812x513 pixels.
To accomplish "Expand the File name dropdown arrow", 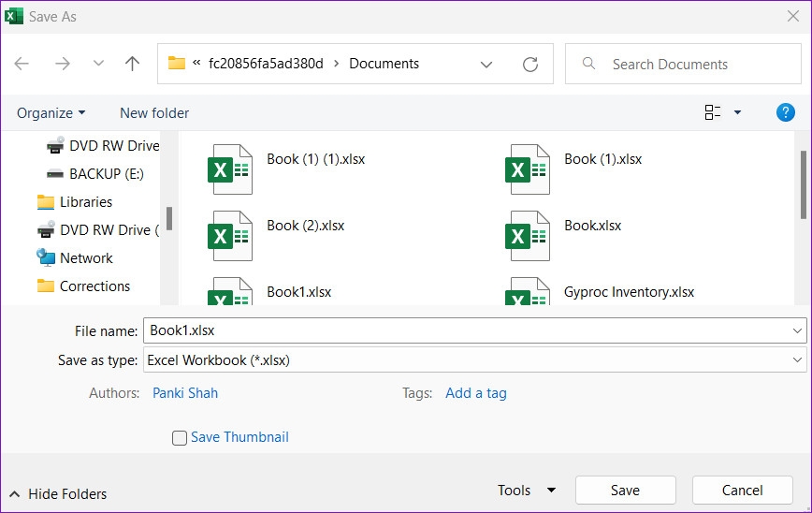I will tap(797, 330).
